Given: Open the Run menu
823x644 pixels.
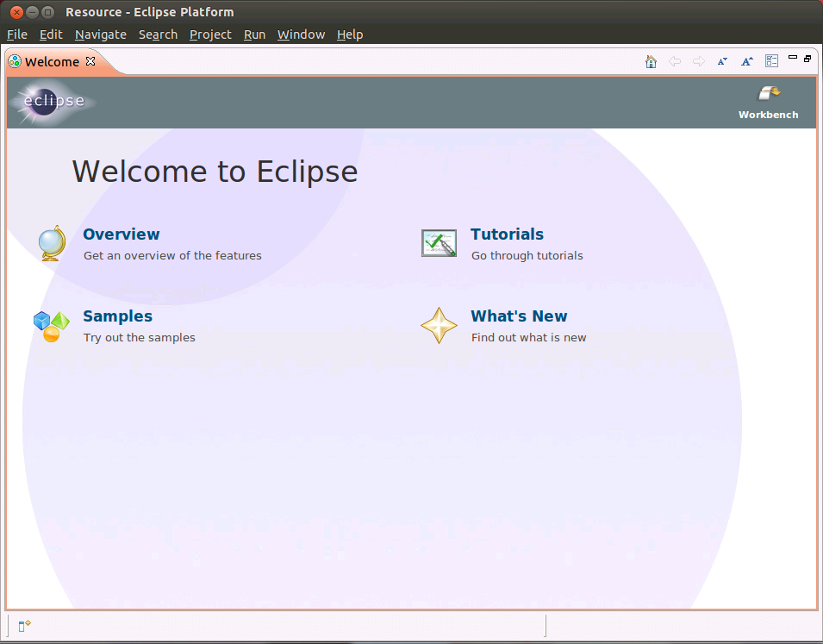Looking at the screenshot, I should tap(254, 34).
